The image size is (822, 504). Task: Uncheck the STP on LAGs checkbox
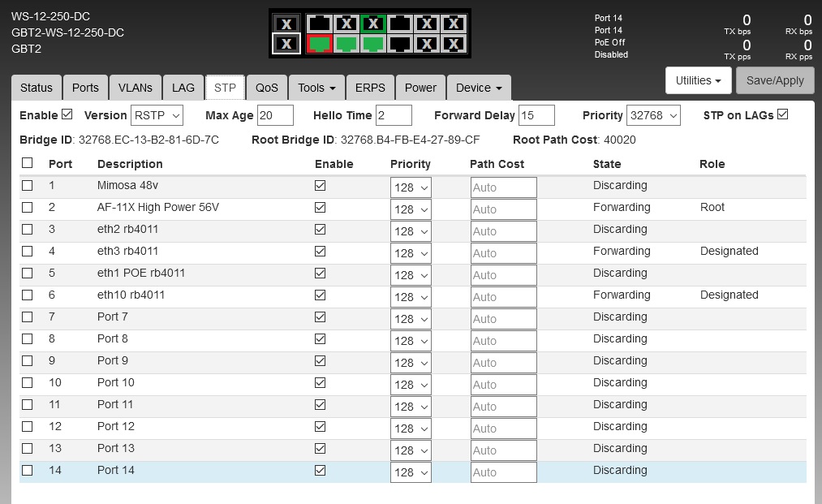coord(782,114)
